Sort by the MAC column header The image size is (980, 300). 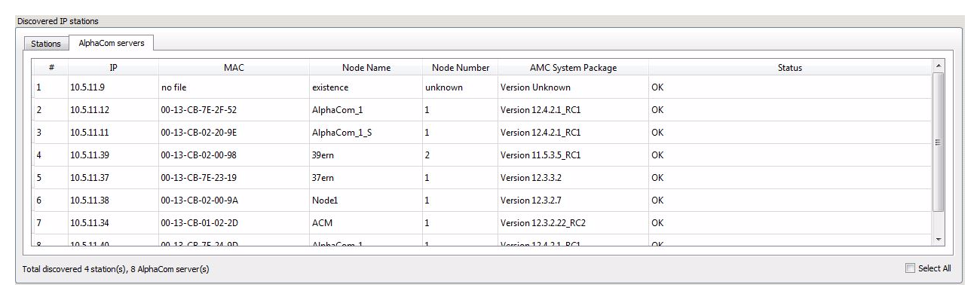[234, 68]
